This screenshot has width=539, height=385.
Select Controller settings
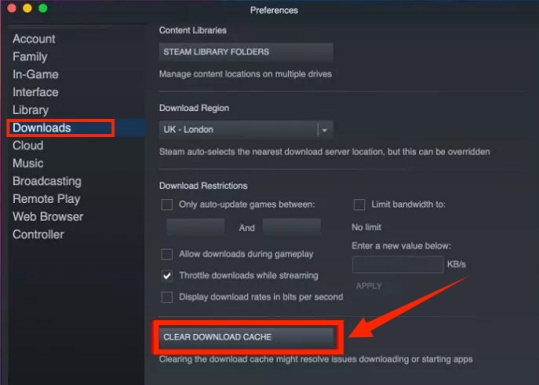tap(38, 235)
